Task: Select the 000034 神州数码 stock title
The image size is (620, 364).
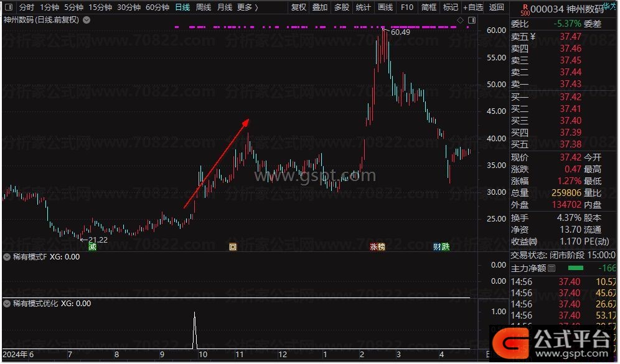Action: 567,9
